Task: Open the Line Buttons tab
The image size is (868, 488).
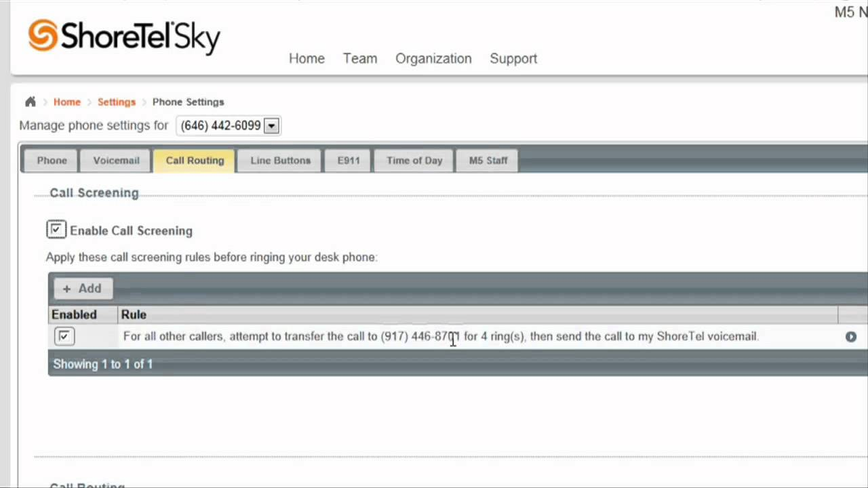Action: point(280,161)
